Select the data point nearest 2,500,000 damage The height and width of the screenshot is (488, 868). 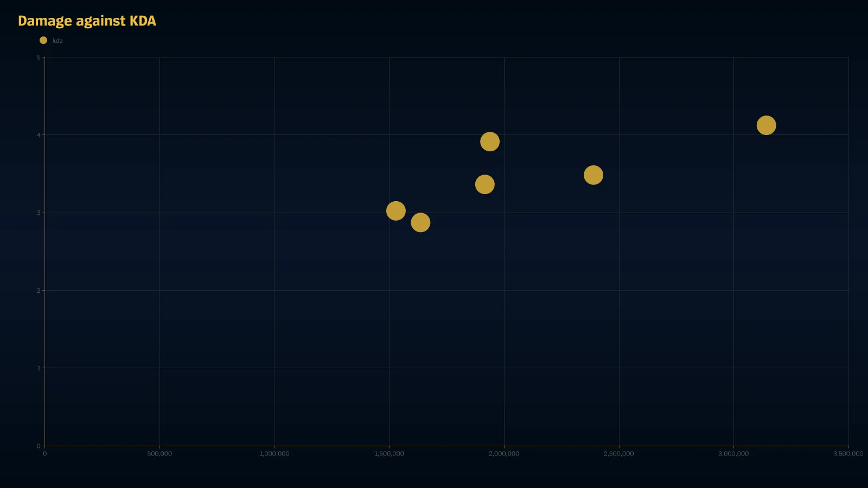point(593,175)
